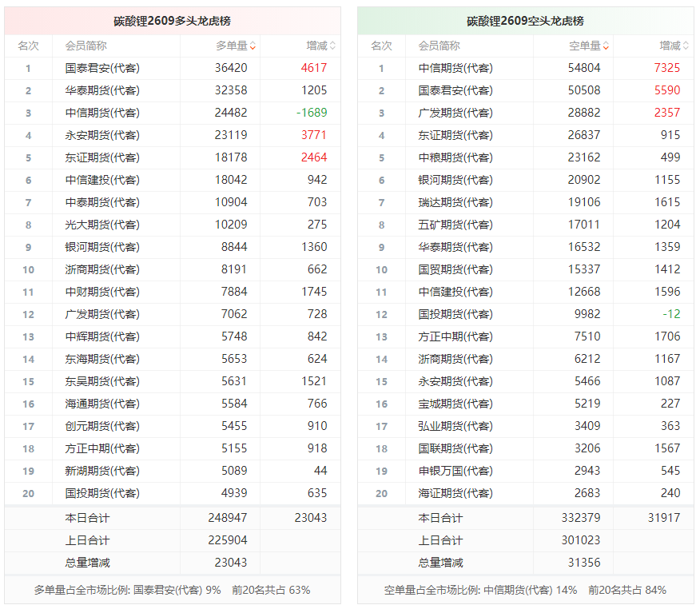Click 名次 header in short table
The height and width of the screenshot is (609, 700).
pos(382,46)
